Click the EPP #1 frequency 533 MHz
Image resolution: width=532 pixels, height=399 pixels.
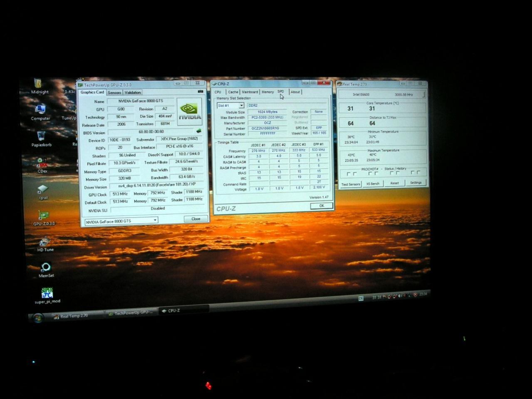(x=319, y=150)
